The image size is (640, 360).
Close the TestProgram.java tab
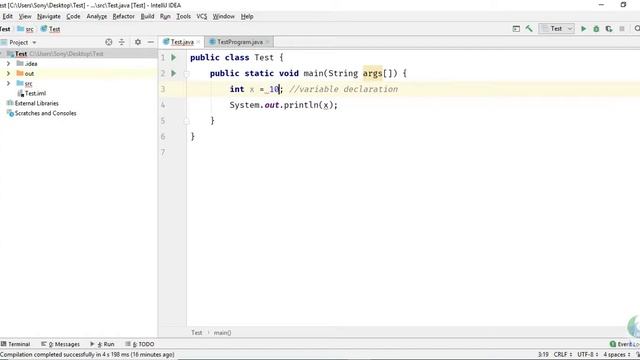coord(268,42)
